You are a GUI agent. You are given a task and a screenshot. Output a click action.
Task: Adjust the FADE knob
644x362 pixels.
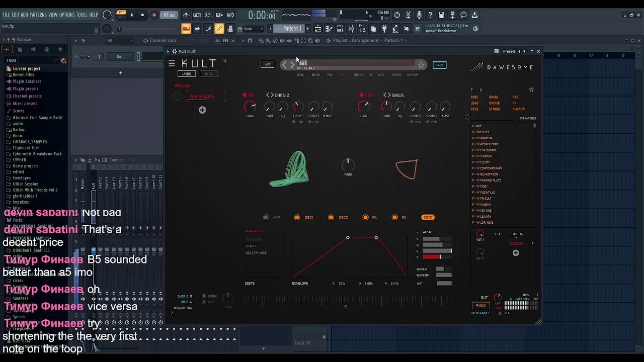coord(348,164)
